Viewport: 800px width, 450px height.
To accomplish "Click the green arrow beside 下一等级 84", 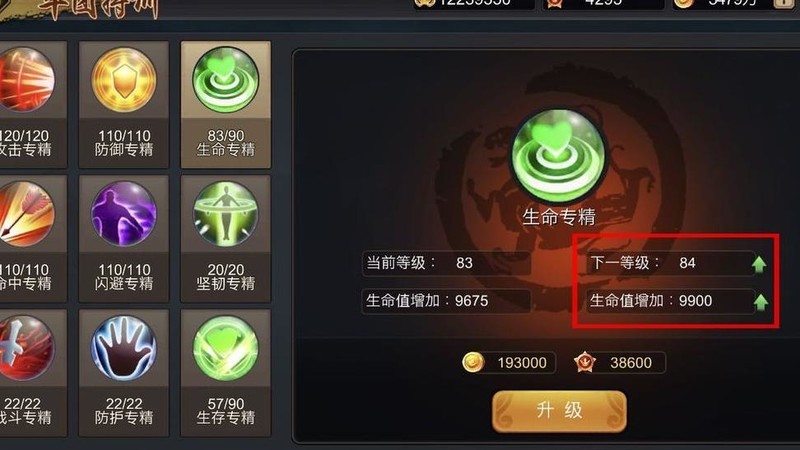I will click(759, 264).
